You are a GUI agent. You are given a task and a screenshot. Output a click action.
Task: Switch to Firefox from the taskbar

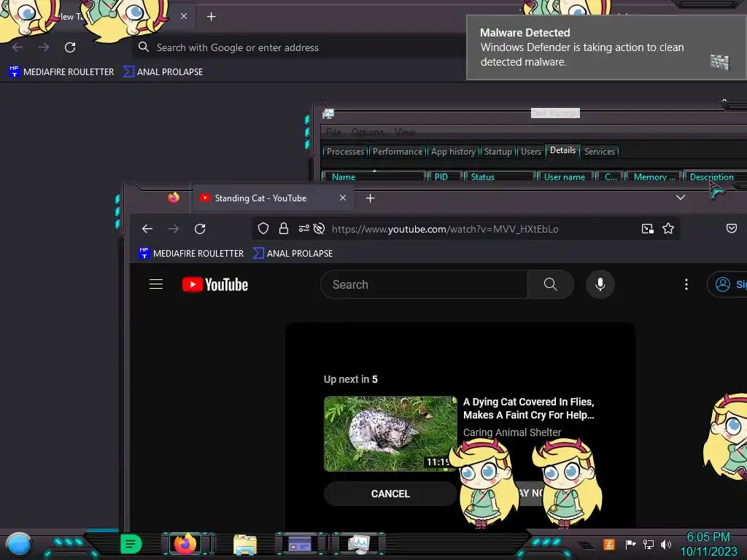185,543
